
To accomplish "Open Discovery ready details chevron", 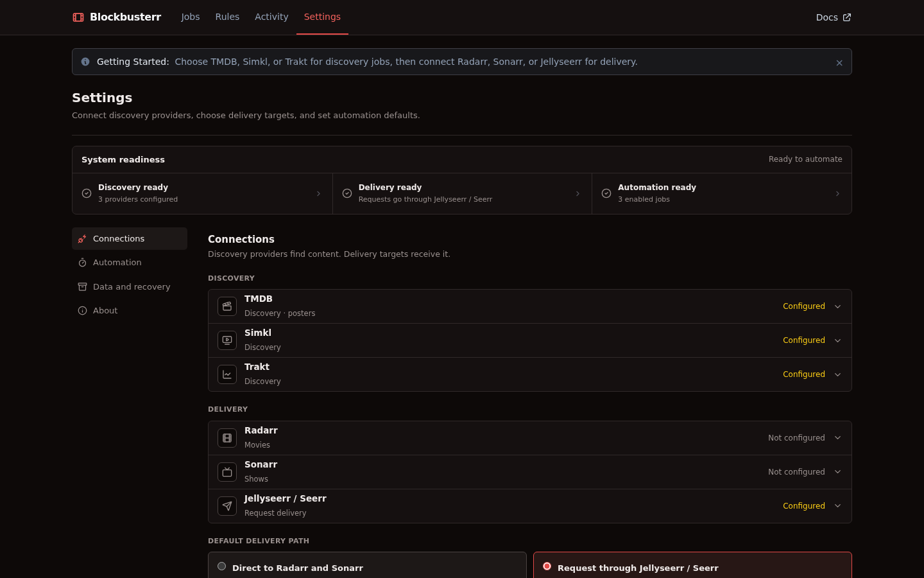I will tap(318, 193).
